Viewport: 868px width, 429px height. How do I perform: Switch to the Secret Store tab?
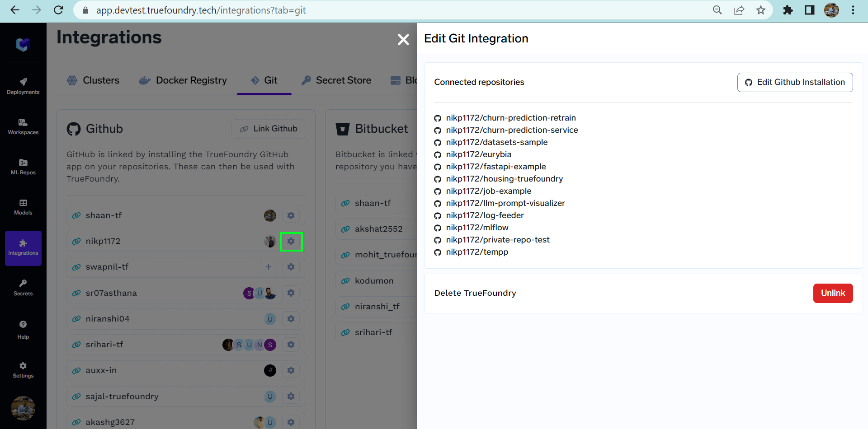pos(336,80)
